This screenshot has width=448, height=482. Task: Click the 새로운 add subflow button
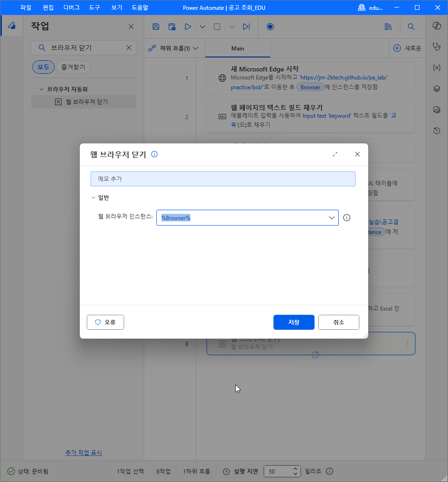pos(407,48)
